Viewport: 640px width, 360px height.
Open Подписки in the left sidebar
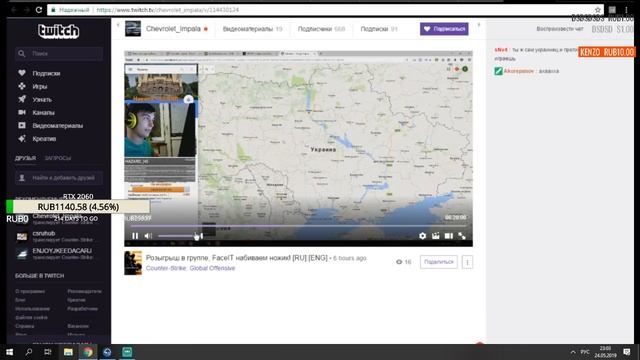point(46,73)
